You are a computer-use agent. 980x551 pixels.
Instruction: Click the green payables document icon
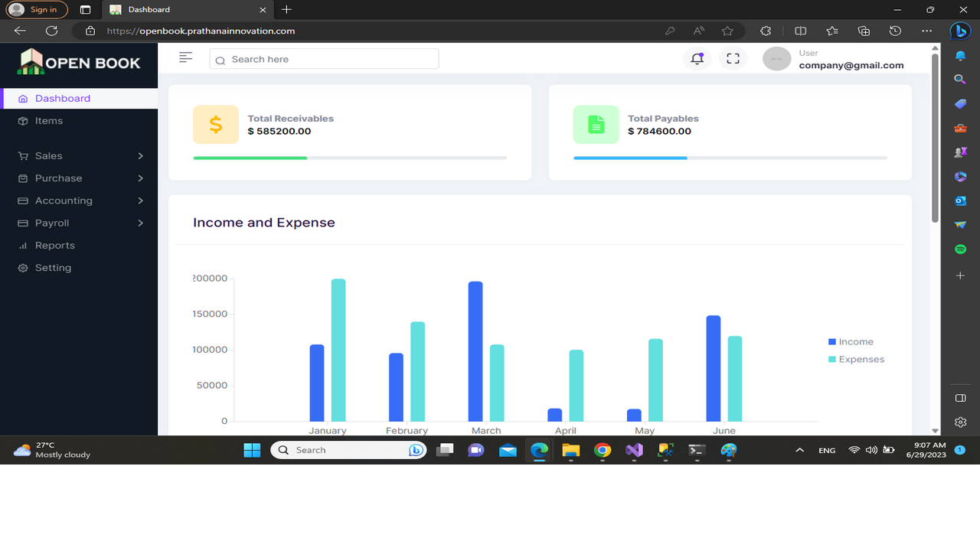[x=596, y=124]
